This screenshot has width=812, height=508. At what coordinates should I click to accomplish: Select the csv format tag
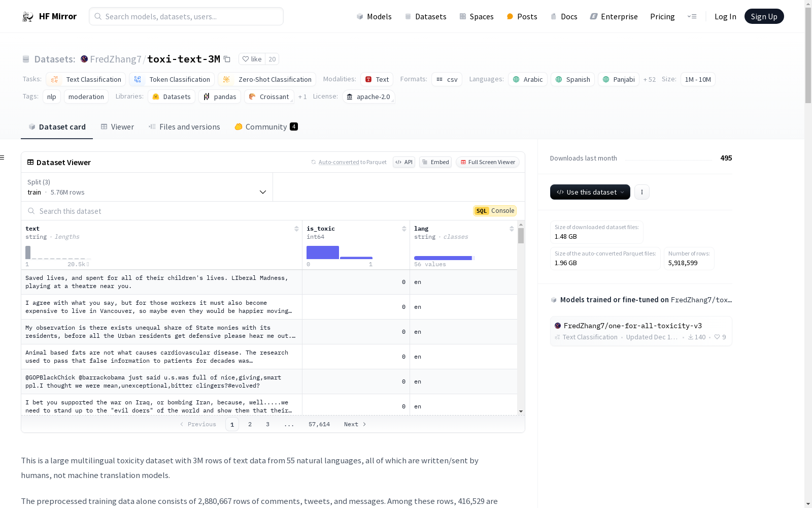coord(447,79)
